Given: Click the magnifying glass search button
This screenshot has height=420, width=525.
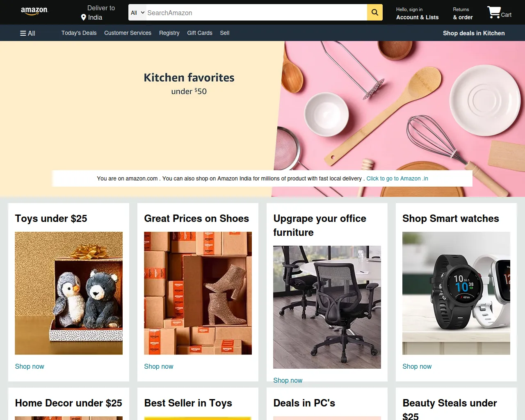Looking at the screenshot, I should [375, 12].
